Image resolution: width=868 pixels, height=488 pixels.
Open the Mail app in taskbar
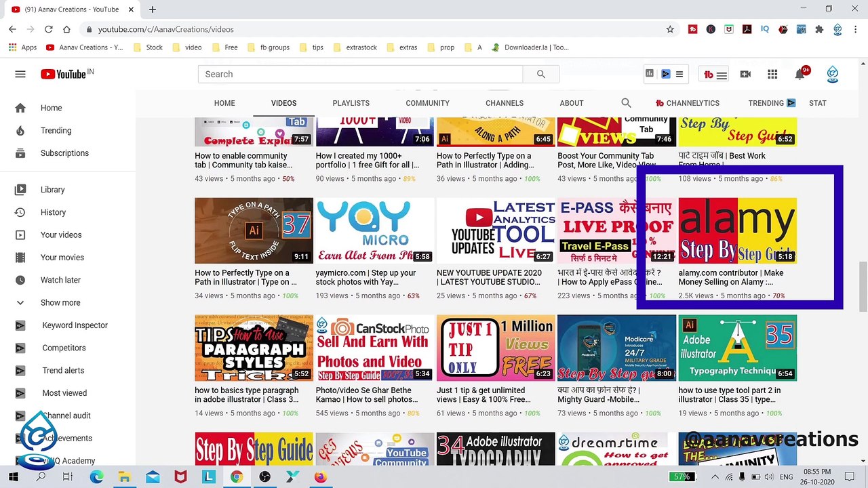point(152,477)
